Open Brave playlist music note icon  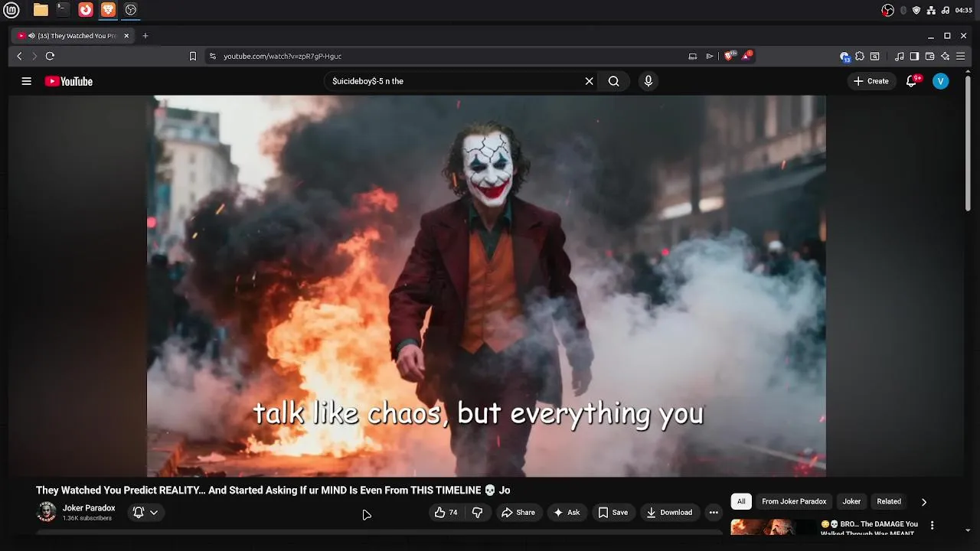tap(900, 56)
